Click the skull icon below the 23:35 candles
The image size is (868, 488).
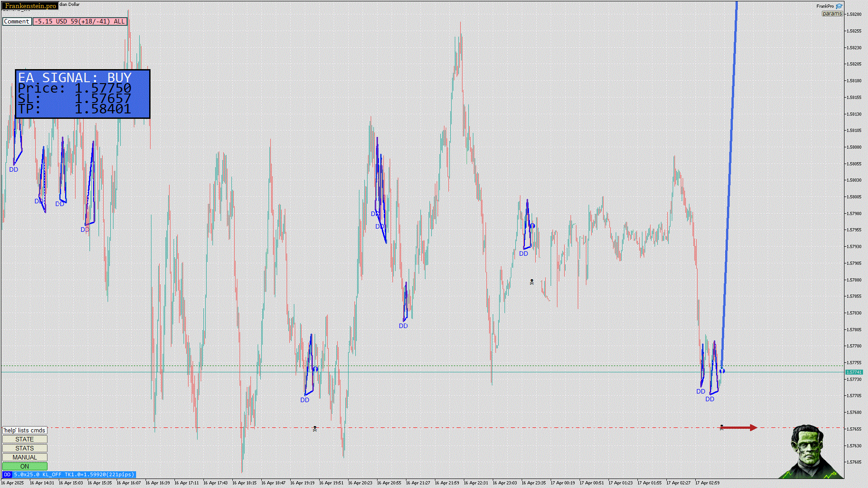pos(532,282)
